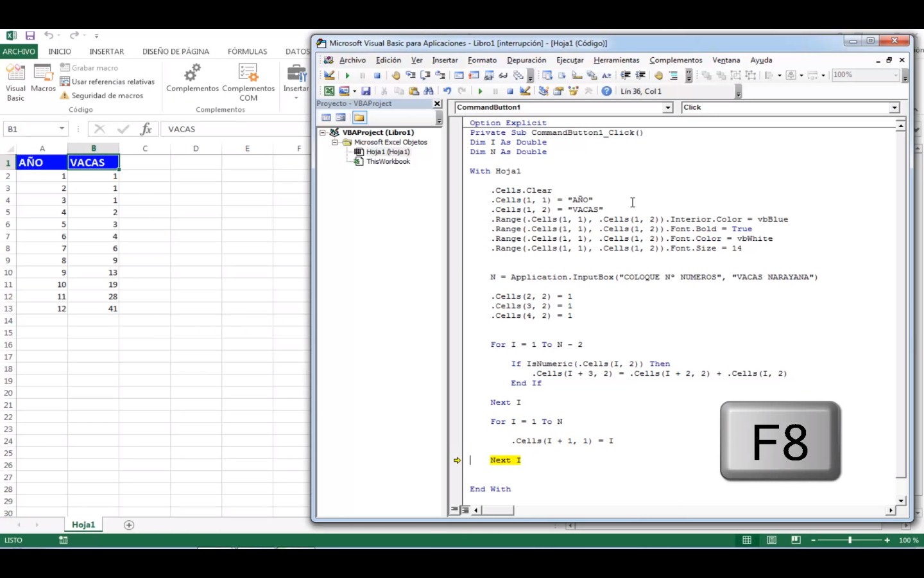
Task: Click the fx insert function icon
Action: coord(146,129)
